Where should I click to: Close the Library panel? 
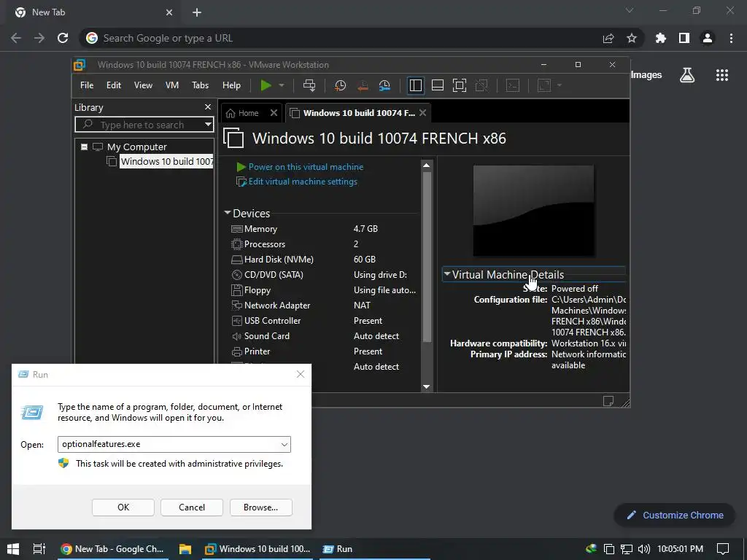[x=208, y=107]
